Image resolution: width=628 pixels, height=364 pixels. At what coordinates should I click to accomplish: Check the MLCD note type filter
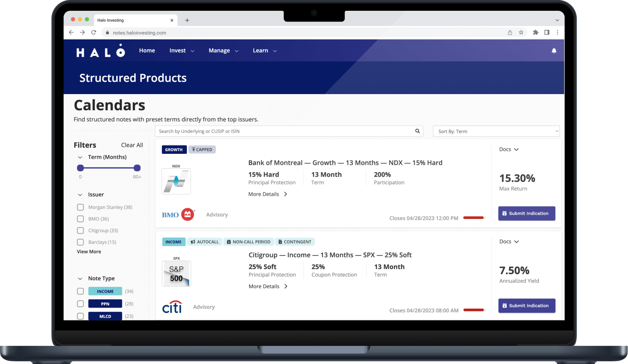point(81,316)
